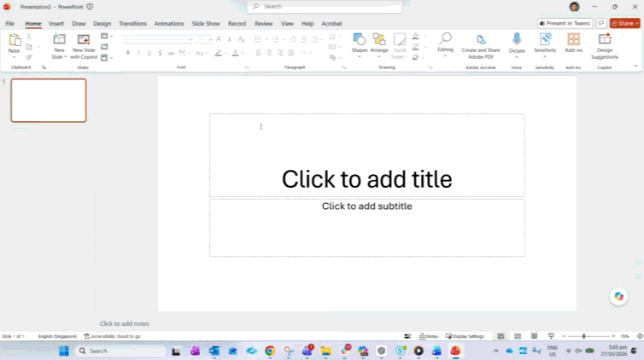The width and height of the screenshot is (644, 360).
Task: Toggle Underline formatting
Action: [149, 53]
